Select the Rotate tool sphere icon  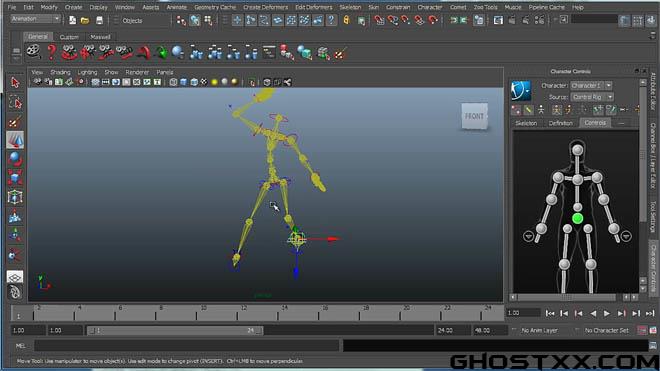point(15,159)
